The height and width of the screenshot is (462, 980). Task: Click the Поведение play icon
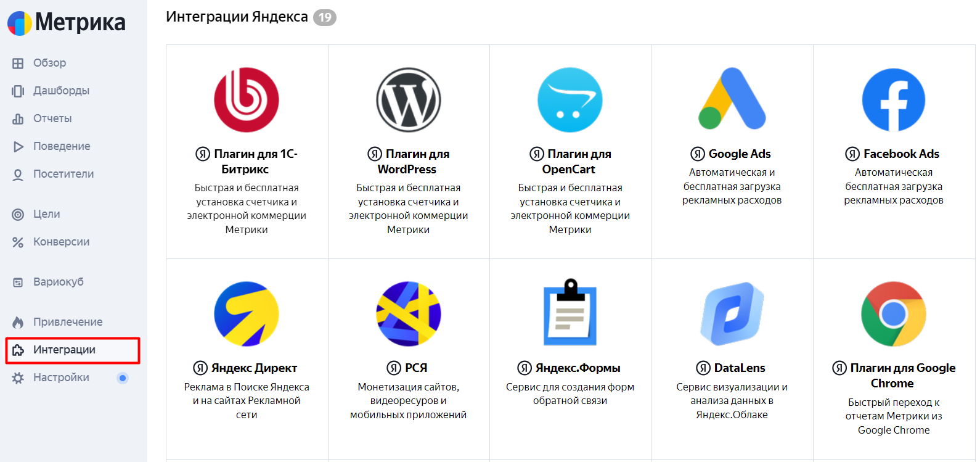pyautogui.click(x=18, y=146)
